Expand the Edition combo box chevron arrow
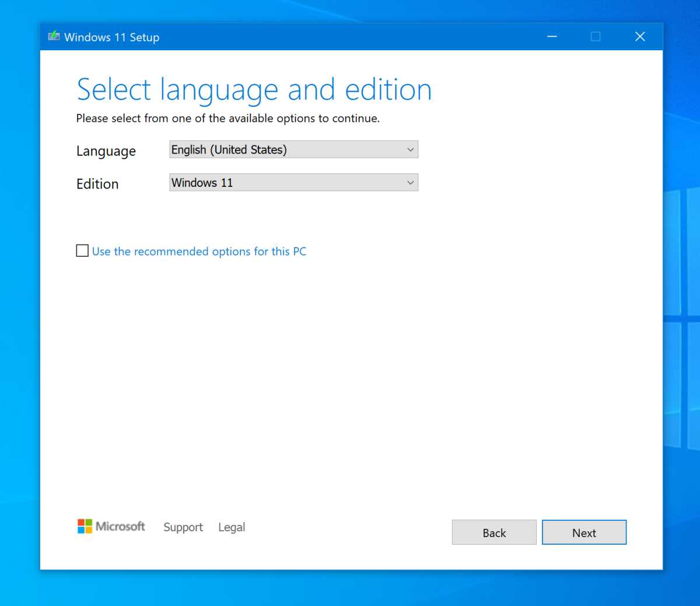This screenshot has width=700, height=606. (411, 182)
